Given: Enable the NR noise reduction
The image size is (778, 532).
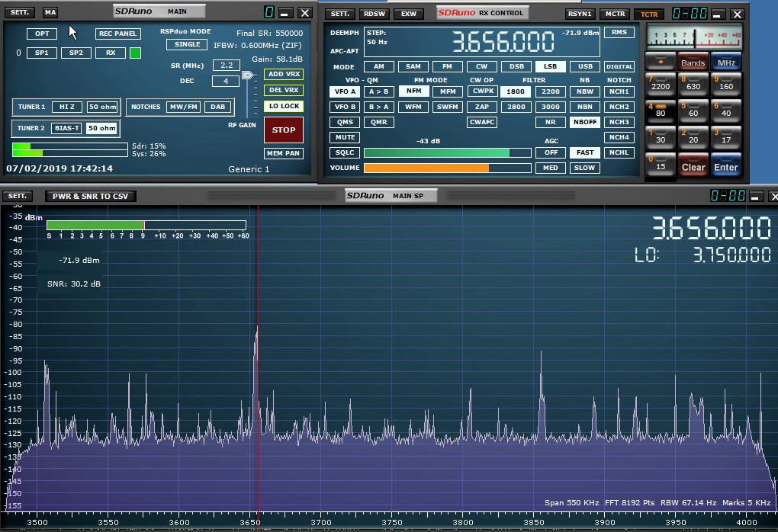Looking at the screenshot, I should (x=551, y=122).
